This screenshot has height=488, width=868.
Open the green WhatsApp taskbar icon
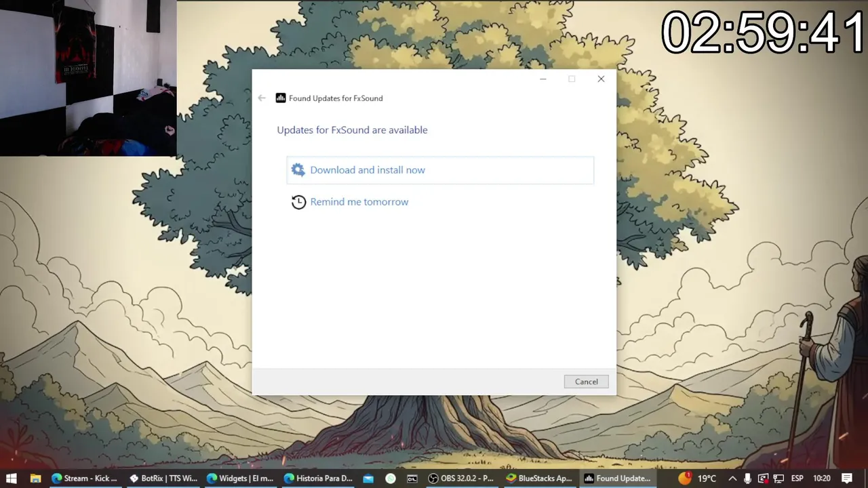point(391,479)
